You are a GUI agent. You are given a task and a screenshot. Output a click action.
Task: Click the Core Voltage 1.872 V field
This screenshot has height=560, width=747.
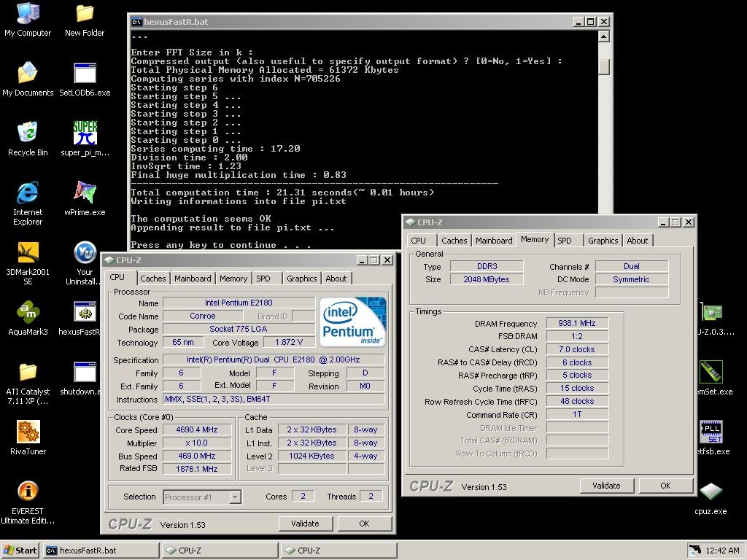pos(289,343)
